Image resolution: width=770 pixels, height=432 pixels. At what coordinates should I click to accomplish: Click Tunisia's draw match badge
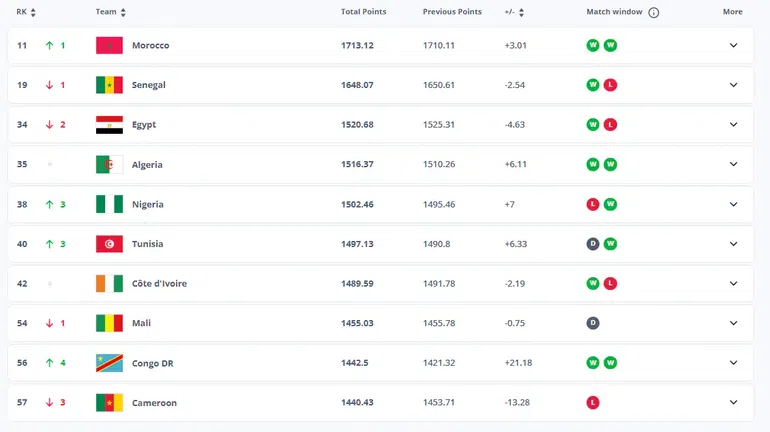pyautogui.click(x=592, y=244)
